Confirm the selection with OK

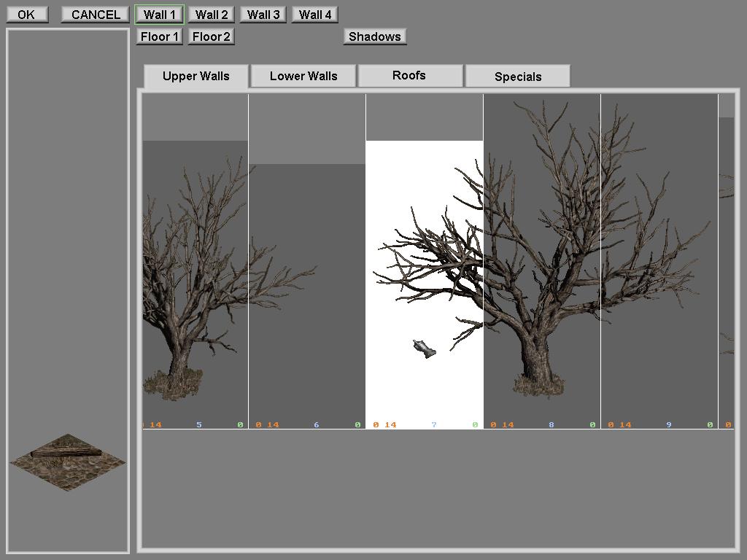(26, 15)
